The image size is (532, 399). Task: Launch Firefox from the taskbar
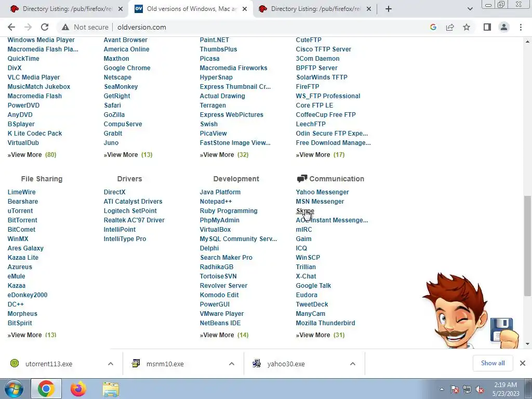coord(78,389)
